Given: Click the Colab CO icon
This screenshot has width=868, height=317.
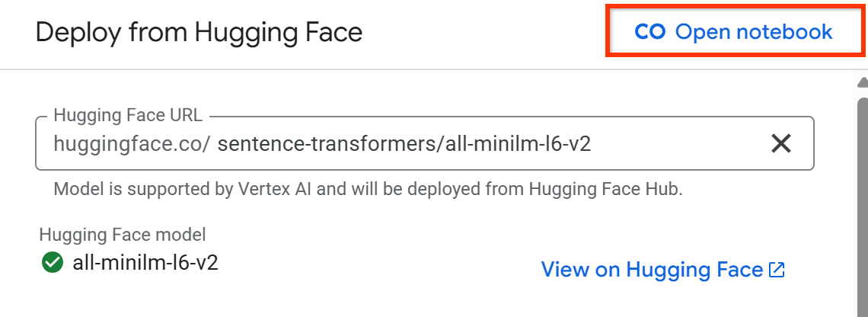Looking at the screenshot, I should point(649,32).
